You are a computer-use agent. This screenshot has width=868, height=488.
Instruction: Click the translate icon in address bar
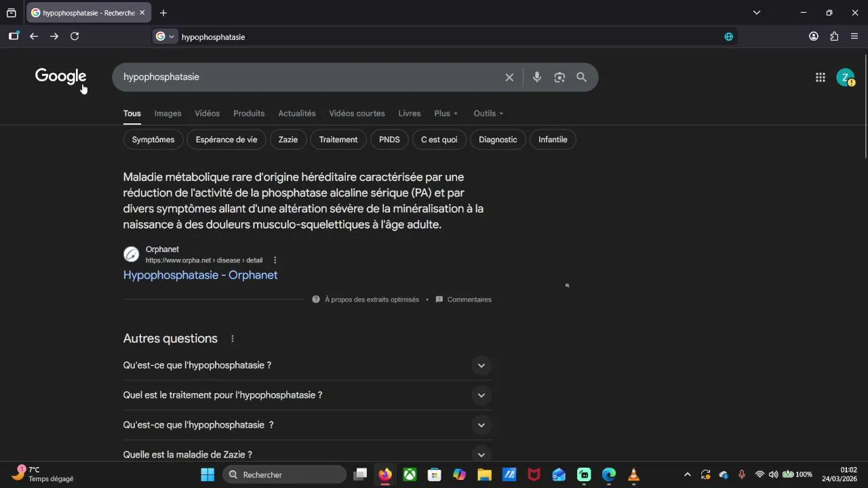click(728, 37)
